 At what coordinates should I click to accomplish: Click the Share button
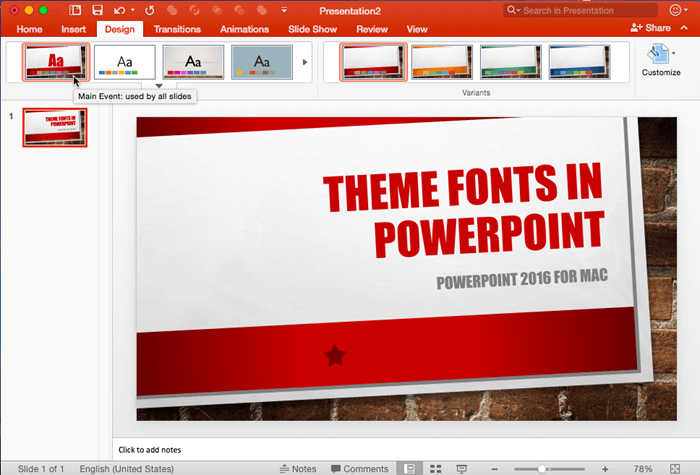650,28
